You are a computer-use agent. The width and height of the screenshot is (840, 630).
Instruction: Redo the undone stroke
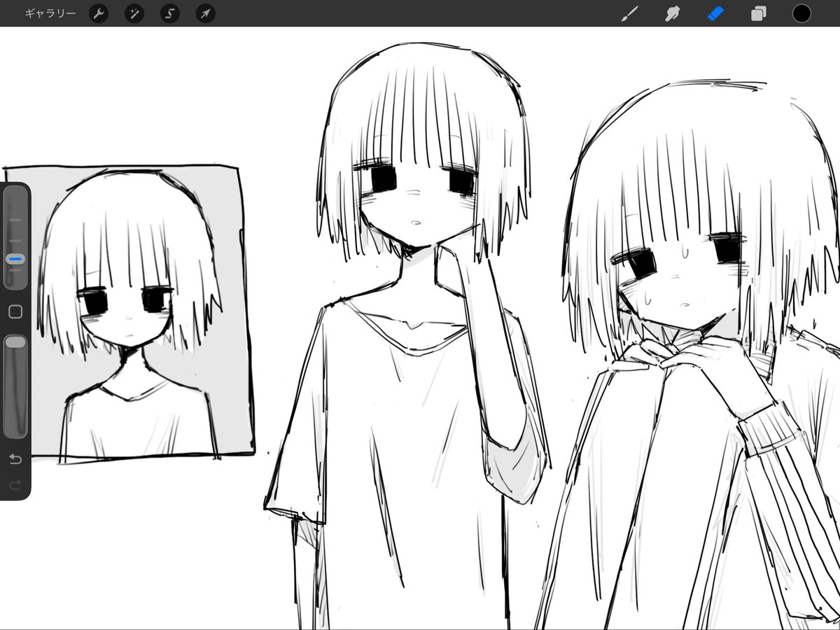click(15, 484)
